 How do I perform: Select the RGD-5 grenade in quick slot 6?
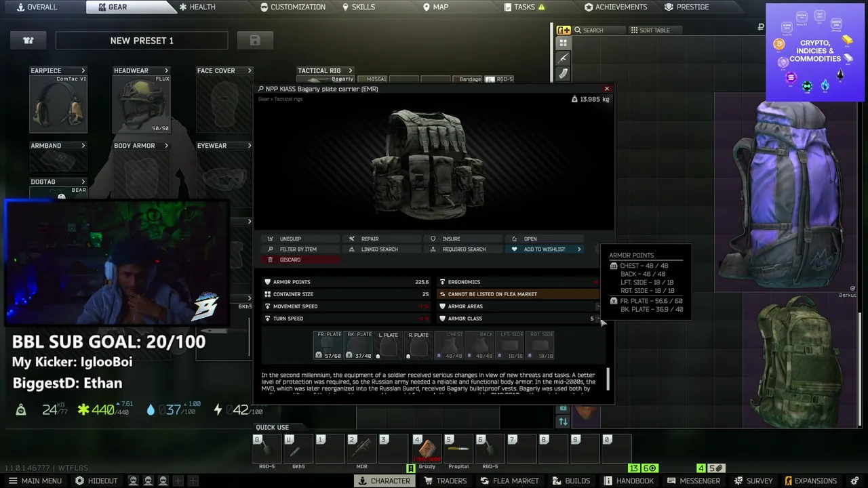490,450
